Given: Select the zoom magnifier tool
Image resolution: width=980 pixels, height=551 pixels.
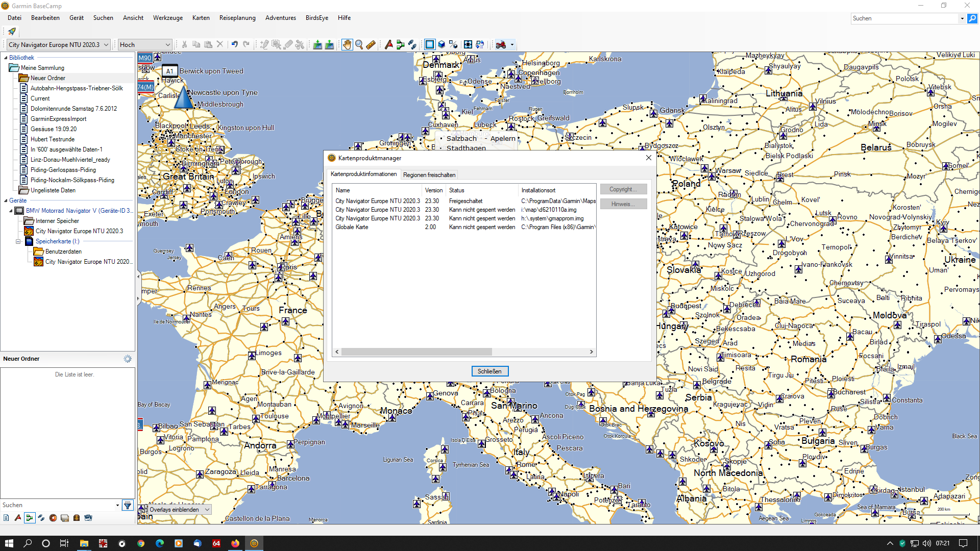Looking at the screenshot, I should point(359,45).
